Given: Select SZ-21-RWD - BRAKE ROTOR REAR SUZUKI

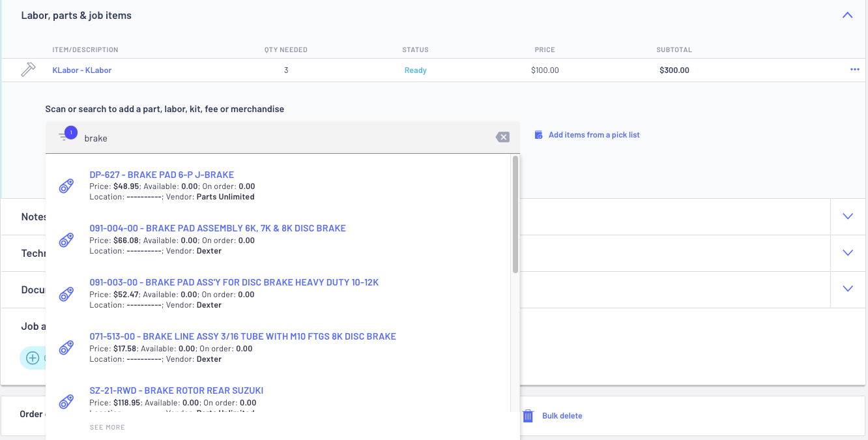Looking at the screenshot, I should coord(177,390).
